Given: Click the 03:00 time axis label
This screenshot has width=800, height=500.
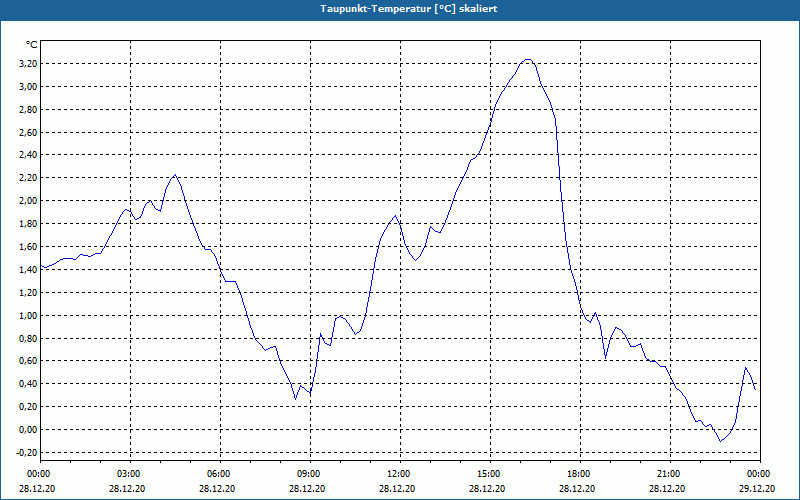Looking at the screenshot, I should (x=131, y=474).
